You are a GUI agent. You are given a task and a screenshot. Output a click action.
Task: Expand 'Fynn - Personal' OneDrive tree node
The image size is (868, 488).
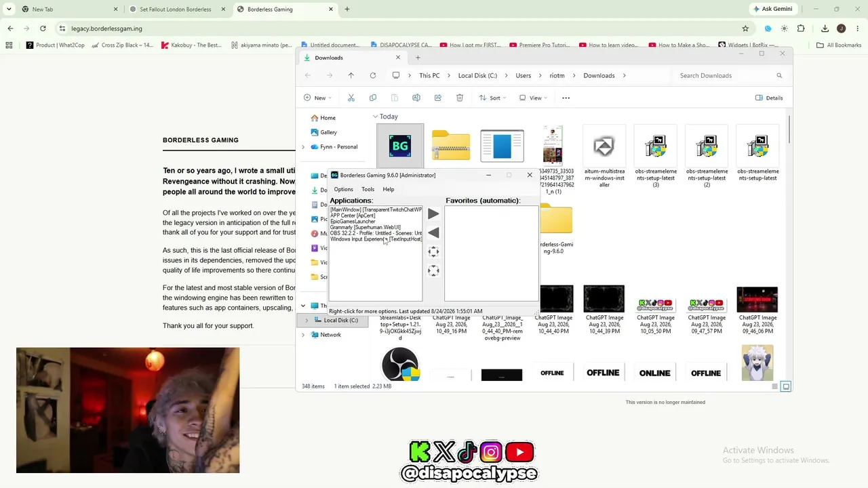pos(303,147)
